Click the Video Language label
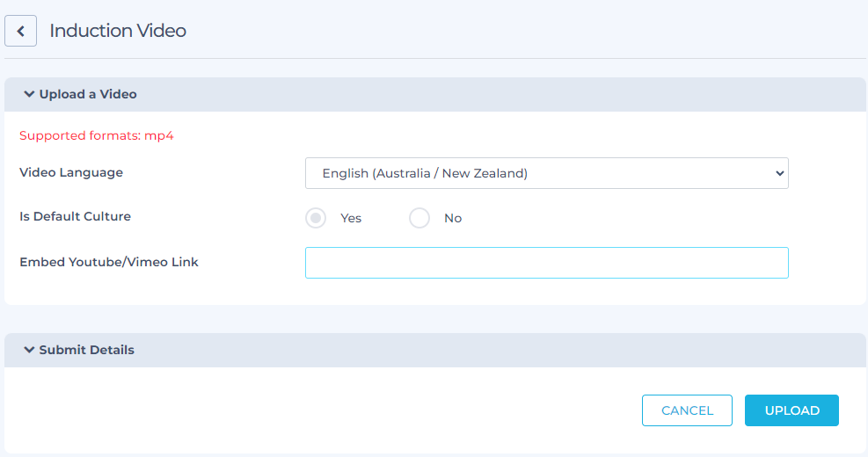Viewport: 868px width, 457px height. coord(71,172)
